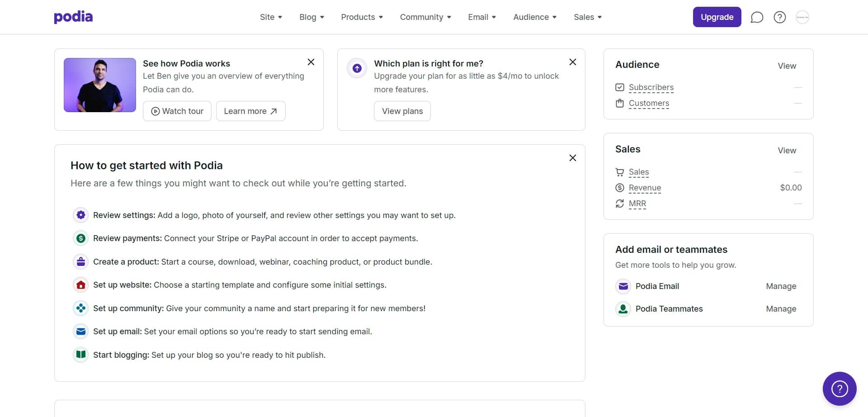Open the Email navigation menu

482,17
